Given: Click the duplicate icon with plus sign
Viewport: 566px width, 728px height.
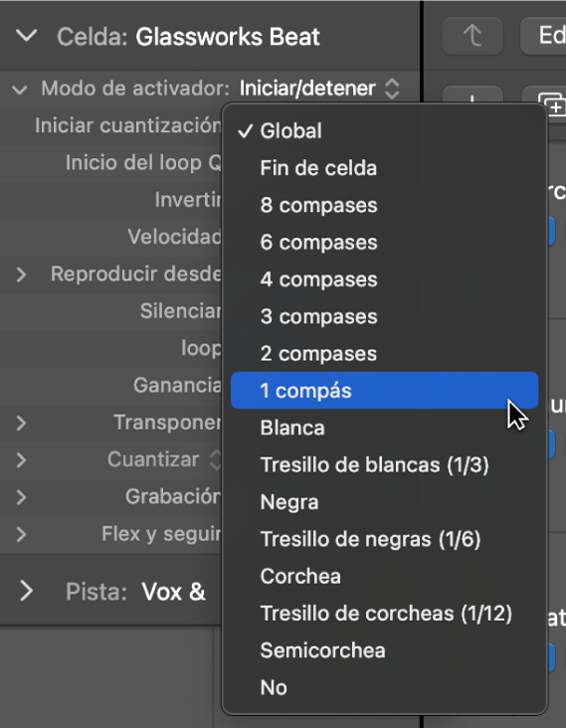Looking at the screenshot, I should point(552,103).
